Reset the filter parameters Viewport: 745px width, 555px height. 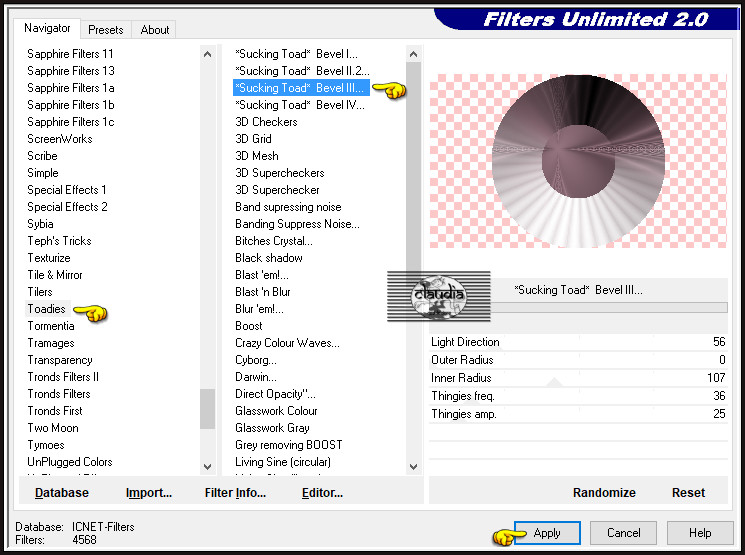pyautogui.click(x=688, y=493)
